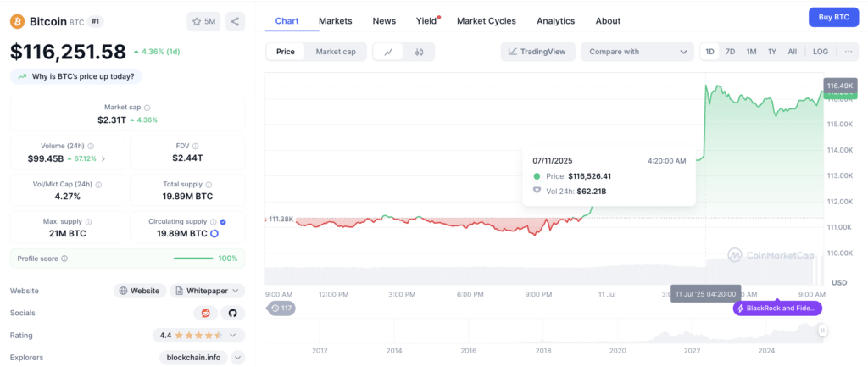This screenshot has width=868, height=367.
Task: Click the $116,251.58 price text
Action: pos(68,52)
